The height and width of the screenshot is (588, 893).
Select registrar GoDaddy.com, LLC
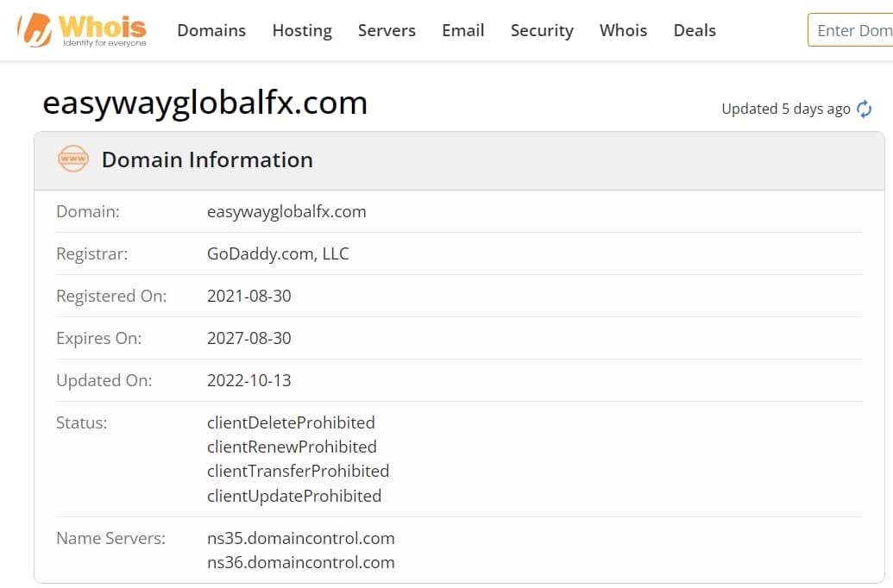(x=278, y=253)
